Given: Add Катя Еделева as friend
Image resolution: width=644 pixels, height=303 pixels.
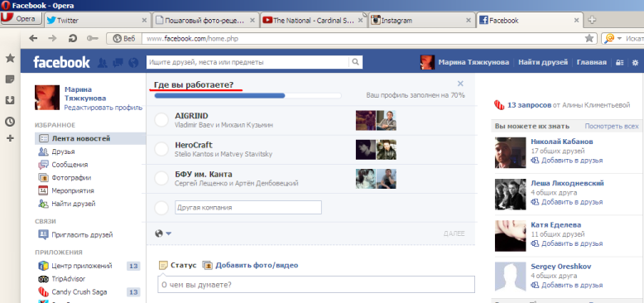Looking at the screenshot, I should point(567,243).
